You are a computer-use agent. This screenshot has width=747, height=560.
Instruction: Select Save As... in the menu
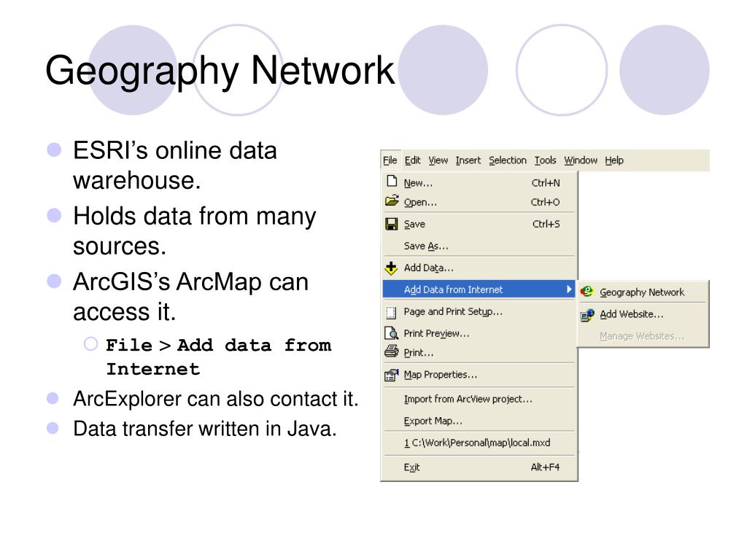(479, 246)
